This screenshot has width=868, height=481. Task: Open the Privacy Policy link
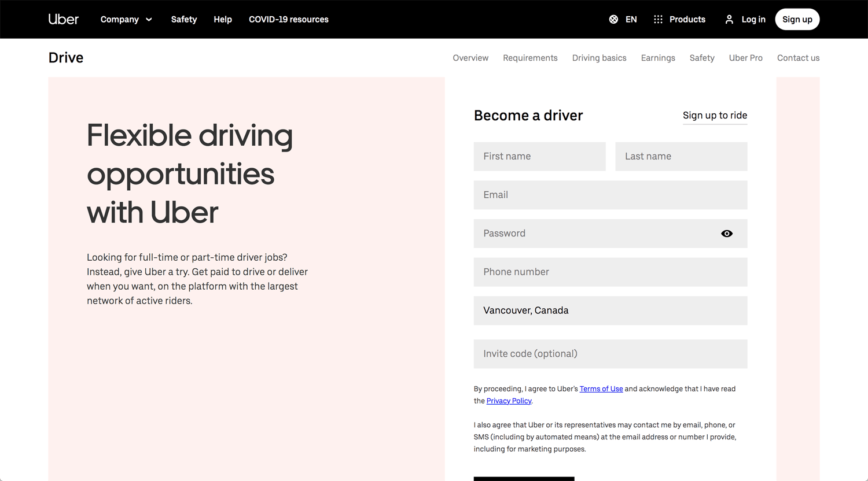tap(509, 401)
